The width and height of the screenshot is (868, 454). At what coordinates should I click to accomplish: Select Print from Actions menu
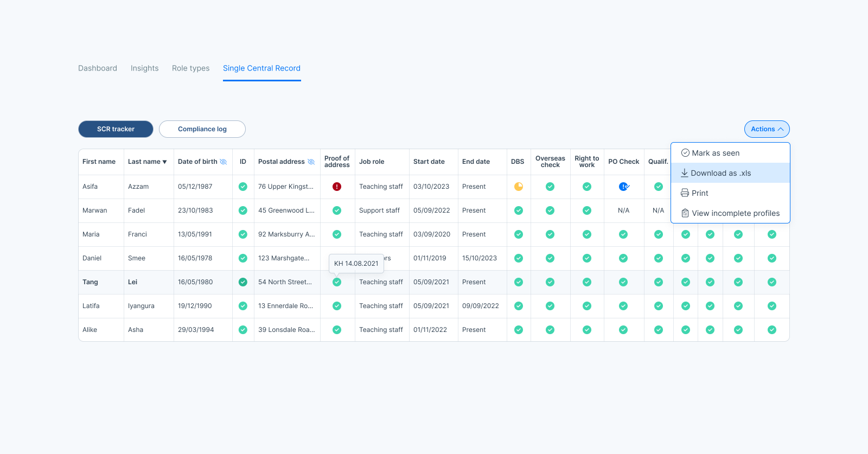[730, 193]
